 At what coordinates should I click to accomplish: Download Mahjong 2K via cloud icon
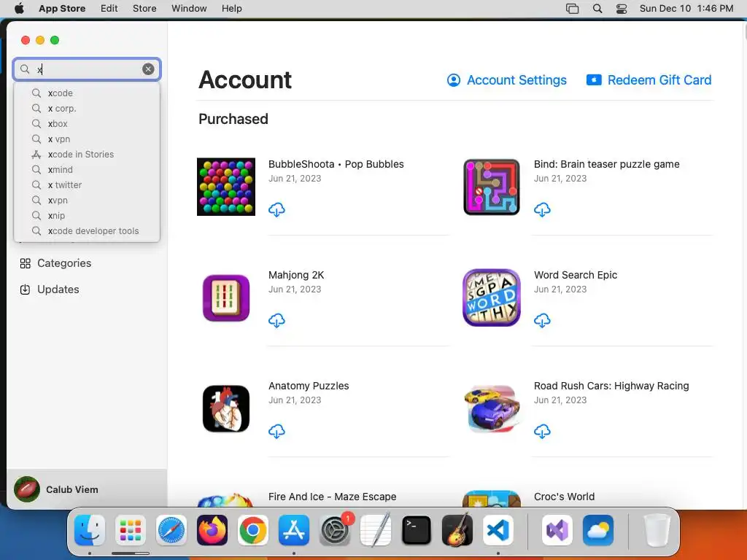pyautogui.click(x=276, y=321)
